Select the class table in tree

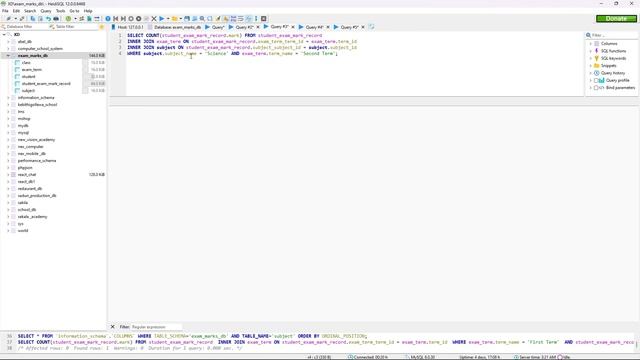pos(26,63)
